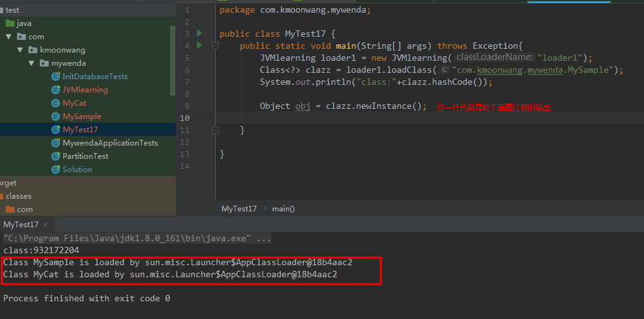Close the MyTest17 run tab
The image size is (644, 319).
pyautogui.click(x=45, y=225)
